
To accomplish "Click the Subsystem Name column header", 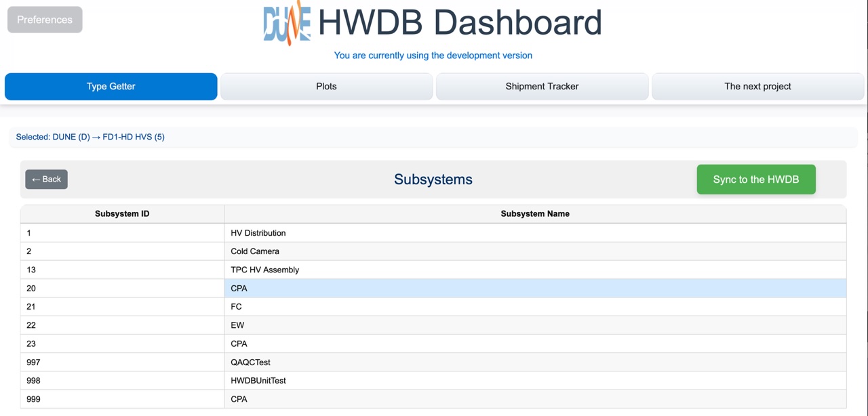I will click(534, 214).
